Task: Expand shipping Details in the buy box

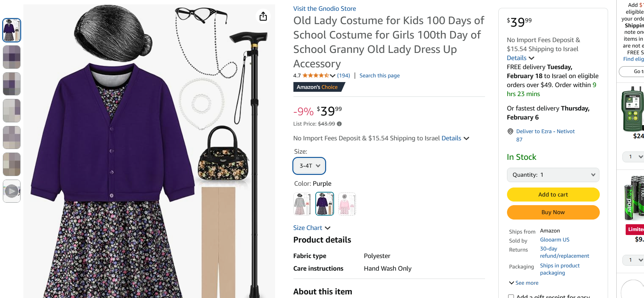Action: coord(520,58)
